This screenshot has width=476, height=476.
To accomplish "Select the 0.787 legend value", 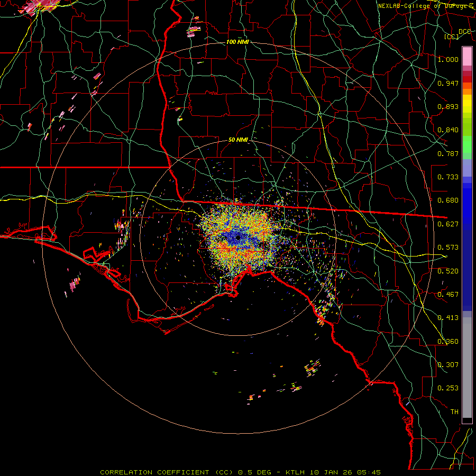I will coord(448,153).
